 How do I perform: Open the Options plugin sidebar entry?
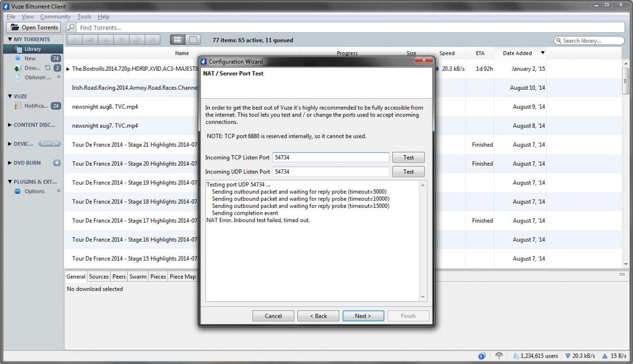pos(34,191)
